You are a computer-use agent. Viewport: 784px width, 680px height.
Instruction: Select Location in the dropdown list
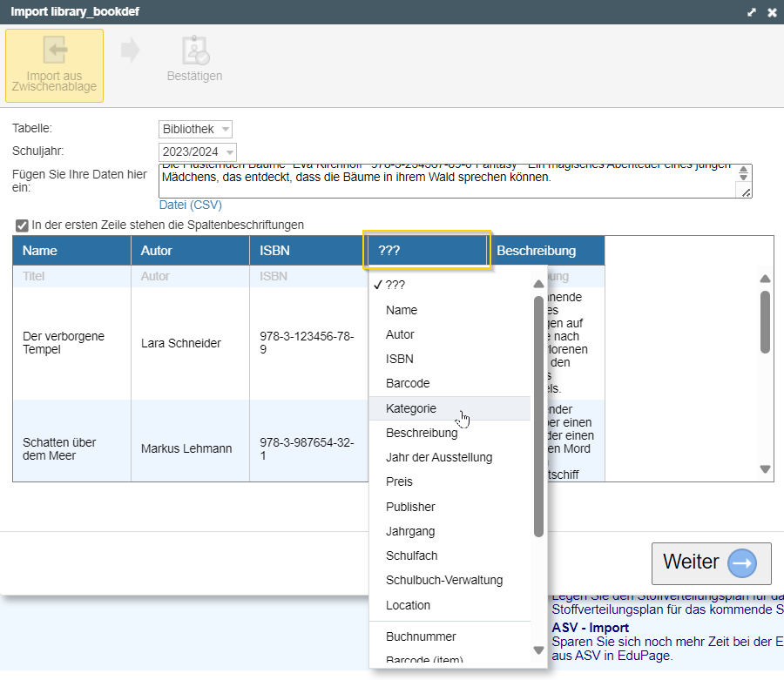(x=449, y=605)
